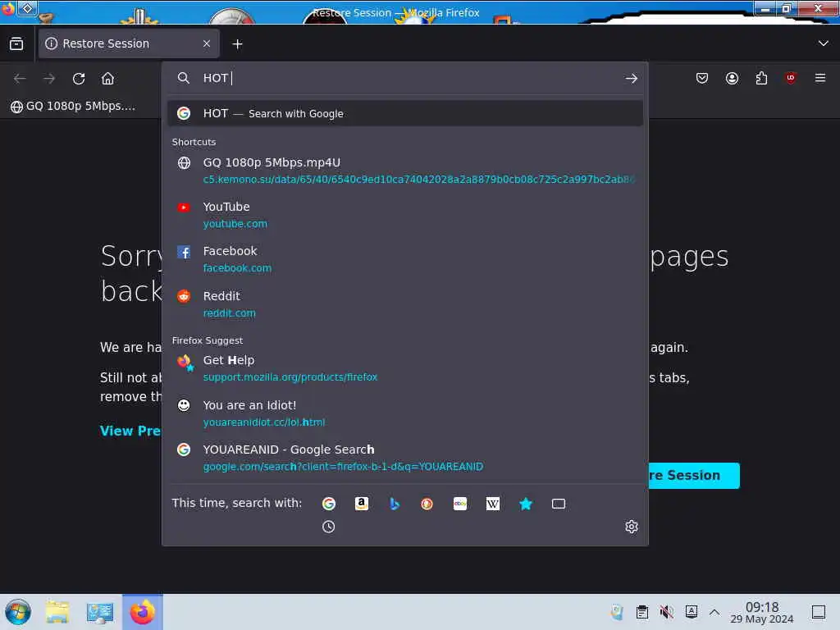Open File Explorer from taskbar
The image size is (840, 630).
click(x=57, y=612)
